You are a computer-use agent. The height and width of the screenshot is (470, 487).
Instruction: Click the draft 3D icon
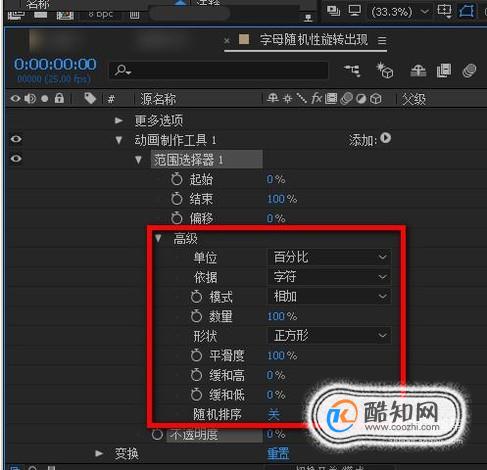click(x=385, y=71)
